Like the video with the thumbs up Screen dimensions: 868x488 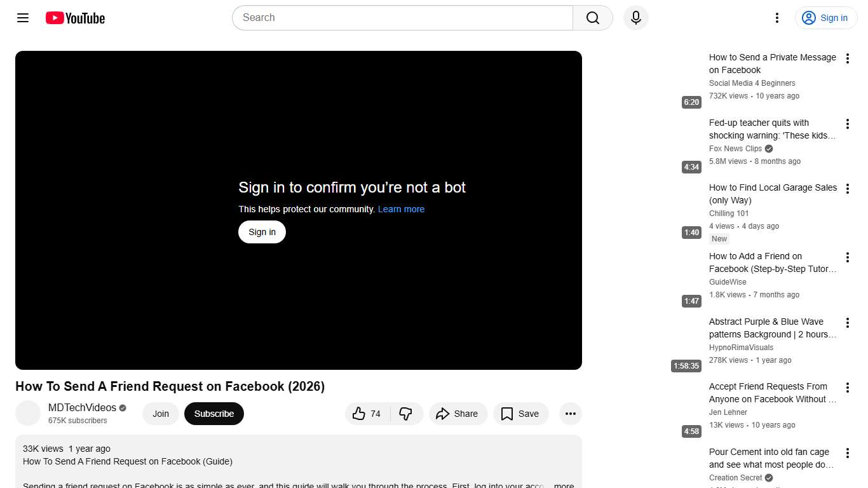[x=366, y=414]
